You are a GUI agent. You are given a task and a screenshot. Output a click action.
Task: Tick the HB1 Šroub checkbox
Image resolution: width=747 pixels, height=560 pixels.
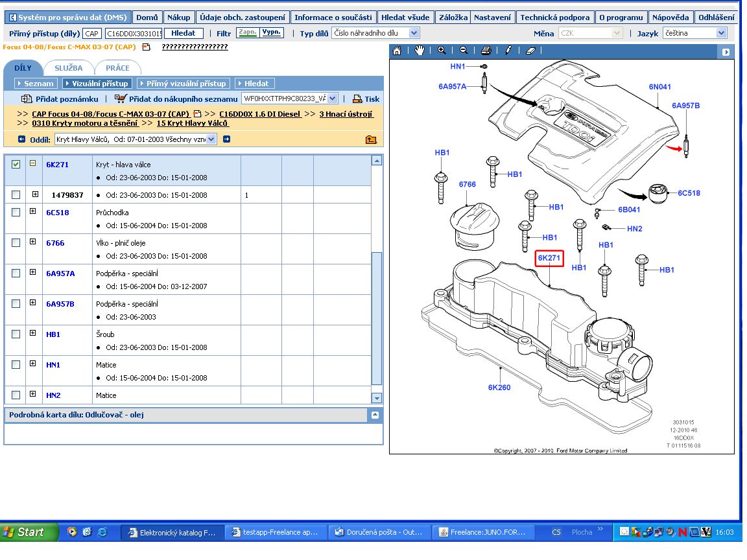tap(16, 334)
